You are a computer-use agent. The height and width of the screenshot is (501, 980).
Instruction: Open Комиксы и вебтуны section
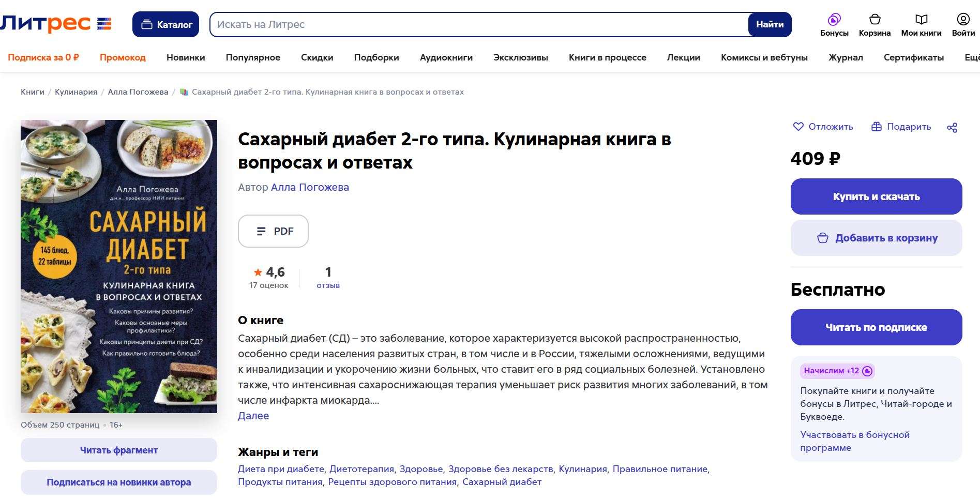point(764,57)
